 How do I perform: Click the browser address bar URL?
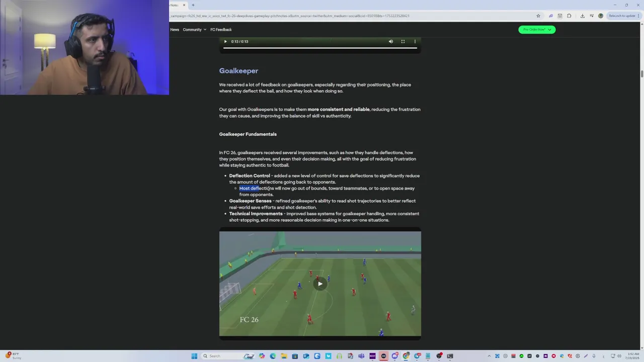[x=290, y=16]
